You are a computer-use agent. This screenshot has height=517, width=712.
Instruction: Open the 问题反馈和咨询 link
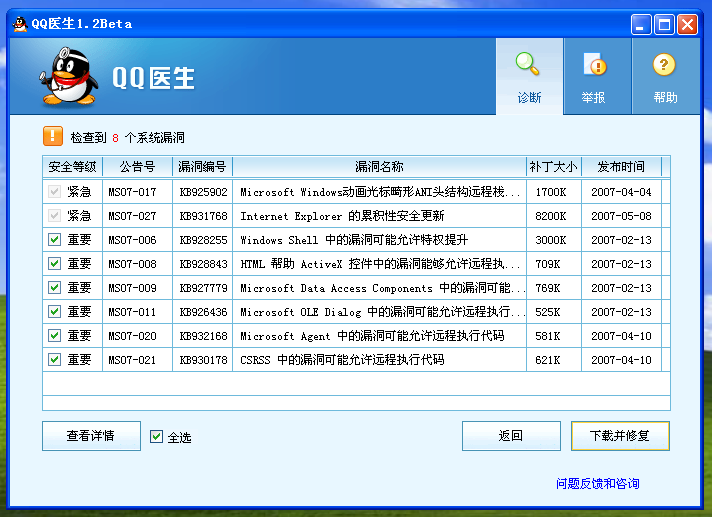598,484
